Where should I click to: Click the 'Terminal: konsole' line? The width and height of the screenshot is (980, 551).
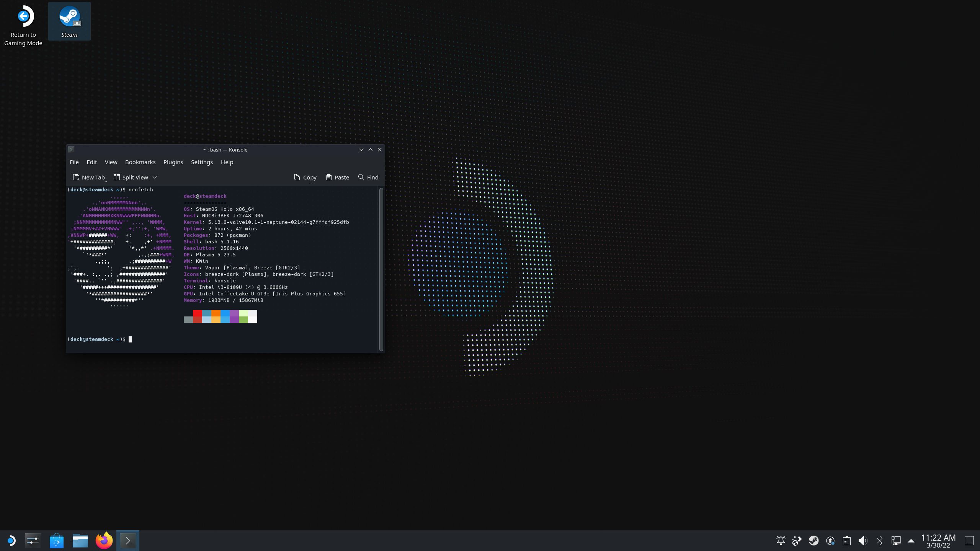210,281
